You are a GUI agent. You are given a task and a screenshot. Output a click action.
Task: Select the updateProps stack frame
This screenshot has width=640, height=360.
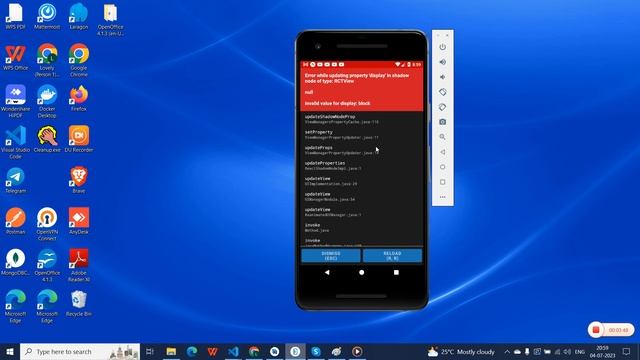pos(362,150)
